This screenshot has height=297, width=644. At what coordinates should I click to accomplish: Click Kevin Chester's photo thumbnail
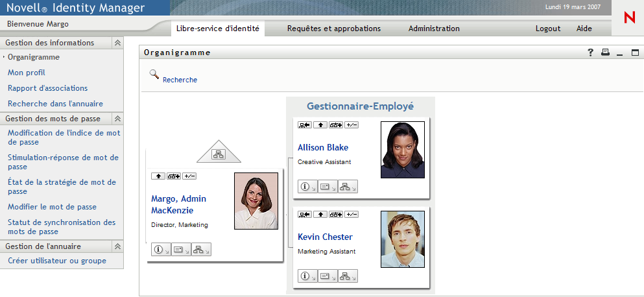[403, 239]
